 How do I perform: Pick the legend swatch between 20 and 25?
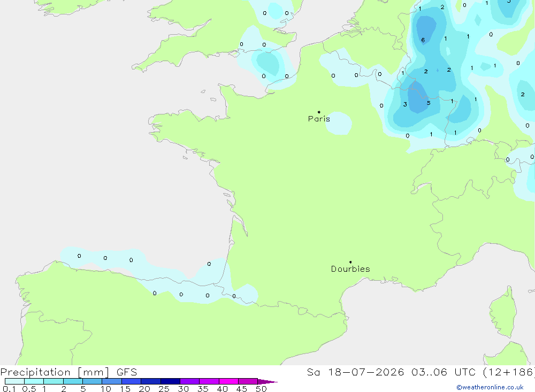151,381
